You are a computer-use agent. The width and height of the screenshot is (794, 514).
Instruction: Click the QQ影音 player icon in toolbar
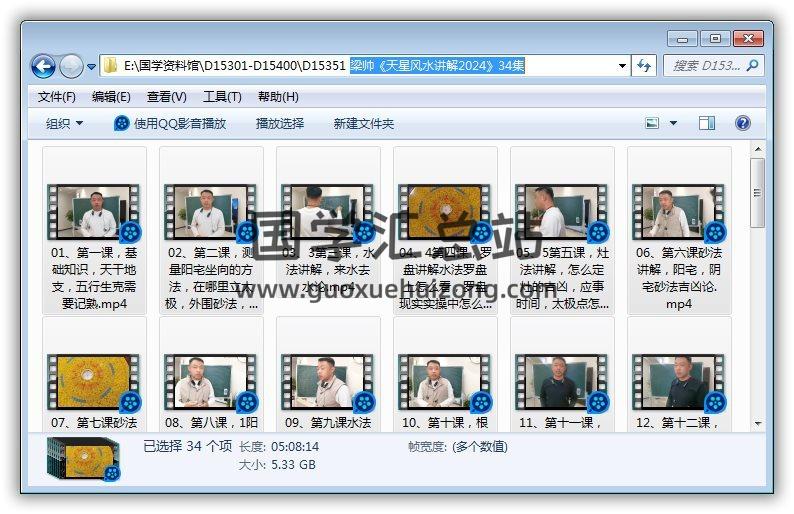[x=122, y=123]
